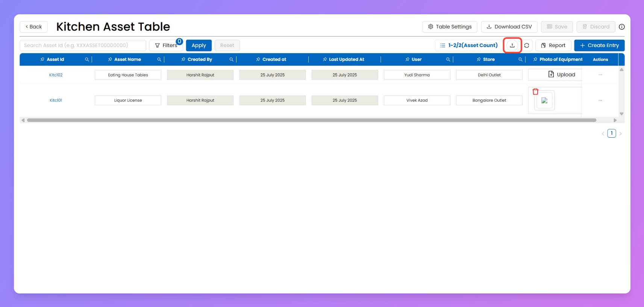Pin the Asset Id column

(x=42, y=59)
